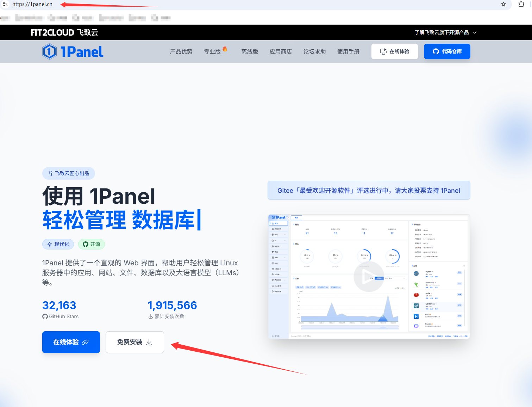Click the fire icon next to 专业版
Viewport: 532px width, 407px height.
pyautogui.click(x=225, y=49)
